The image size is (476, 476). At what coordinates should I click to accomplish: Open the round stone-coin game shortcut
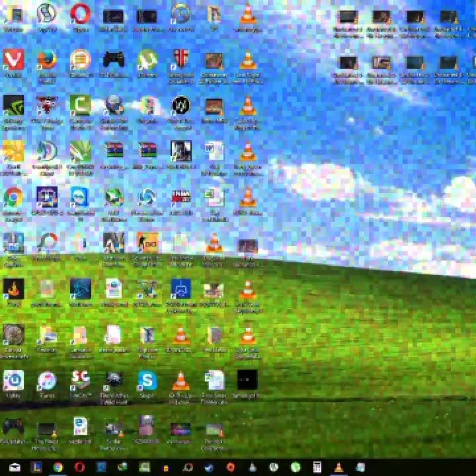(13, 335)
